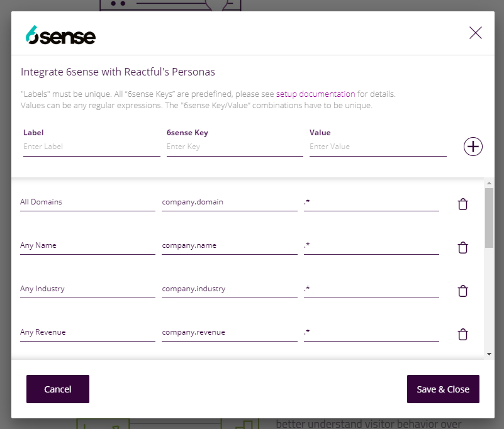Viewport: 504px width, 429px height.
Task: Click the 6sense logo
Action: pyautogui.click(x=60, y=35)
